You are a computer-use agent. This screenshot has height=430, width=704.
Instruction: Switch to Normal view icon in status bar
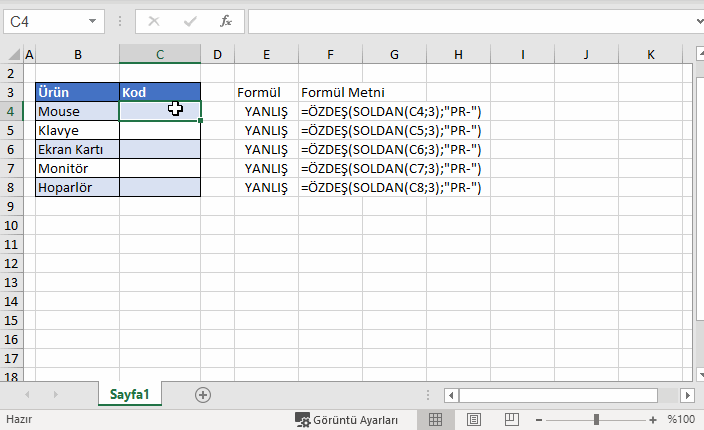tap(436, 420)
